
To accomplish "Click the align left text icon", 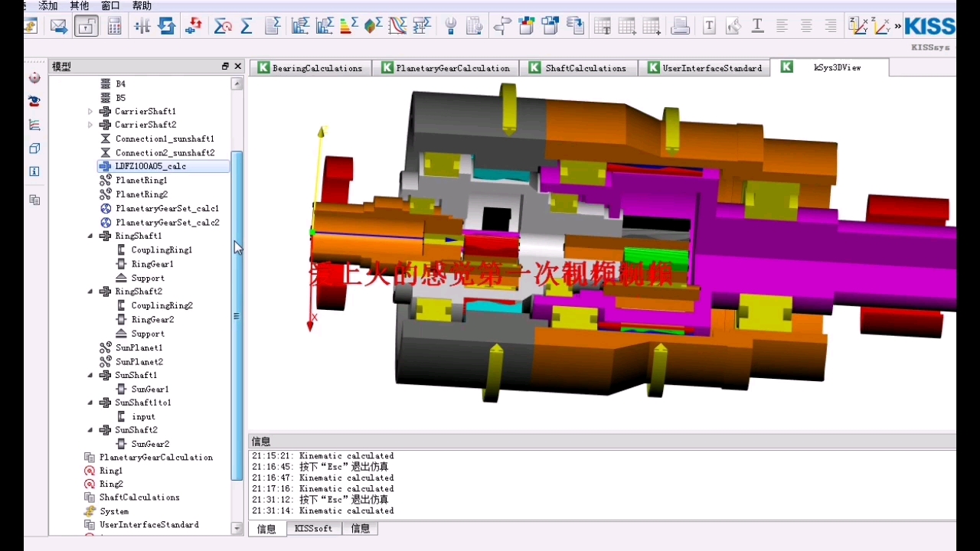I will 782,26.
